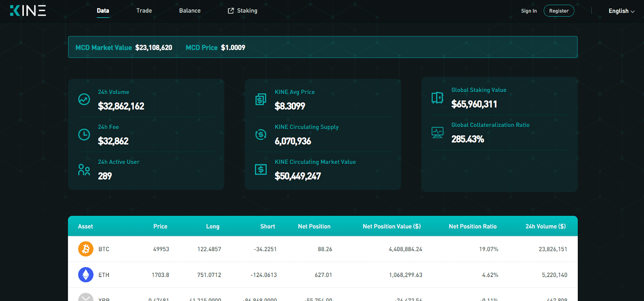
Task: Click the $8.3099 KINE average price
Action: tap(290, 106)
